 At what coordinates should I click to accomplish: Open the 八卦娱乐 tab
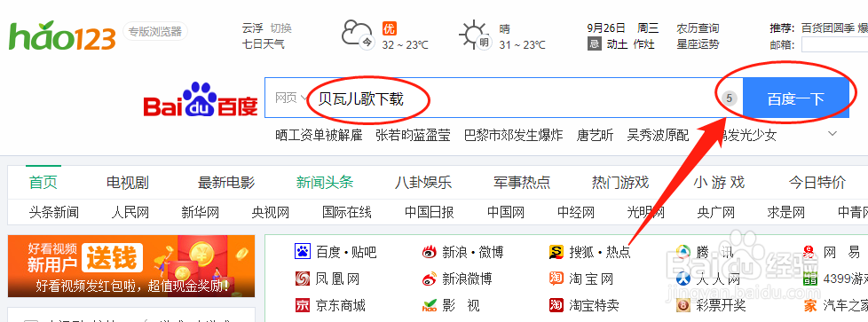coord(423,182)
